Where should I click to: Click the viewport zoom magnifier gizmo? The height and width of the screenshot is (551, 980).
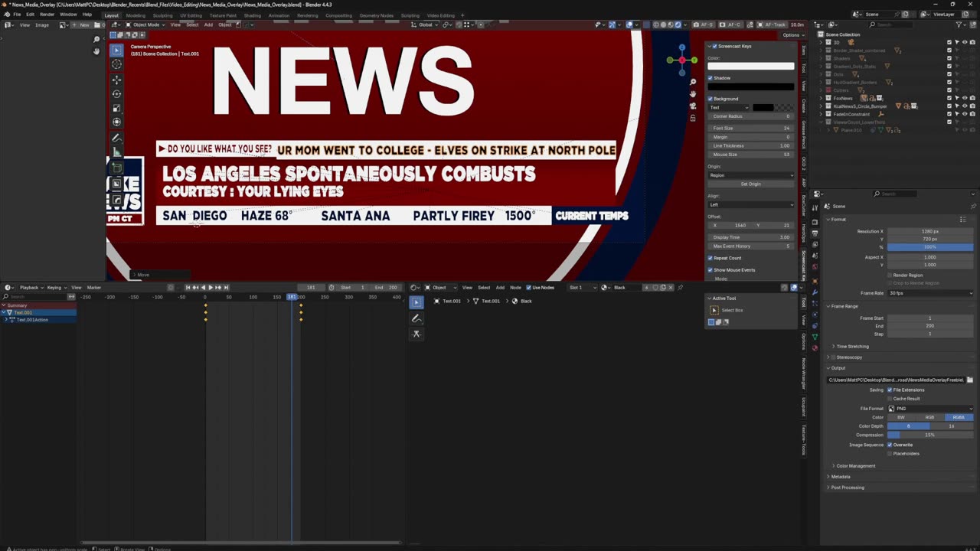[x=693, y=82]
